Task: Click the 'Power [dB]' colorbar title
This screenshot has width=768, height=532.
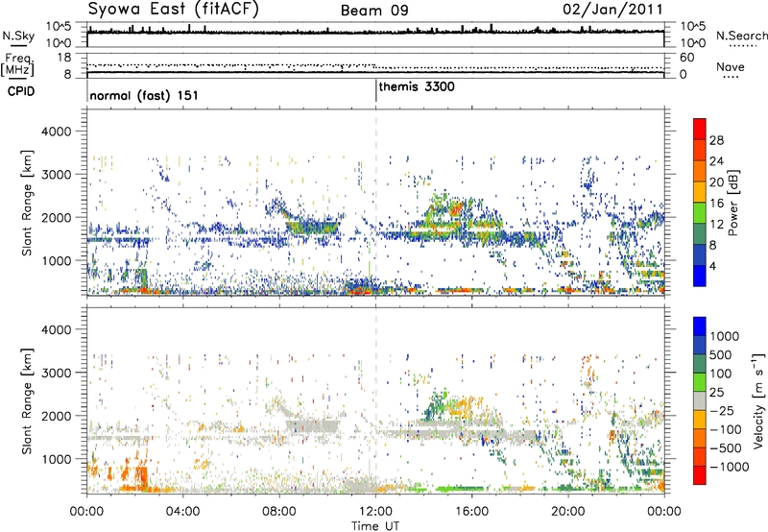Action: [732, 203]
